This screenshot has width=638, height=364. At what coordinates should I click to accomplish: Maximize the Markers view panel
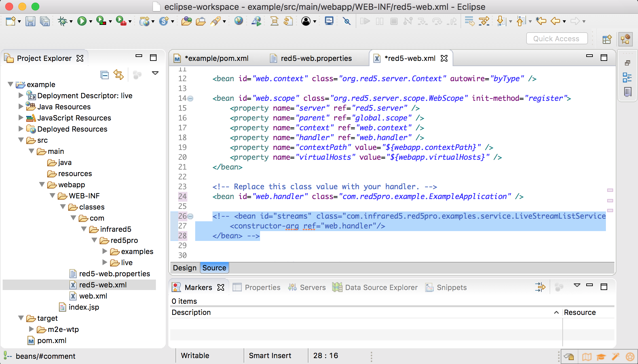[x=604, y=287]
